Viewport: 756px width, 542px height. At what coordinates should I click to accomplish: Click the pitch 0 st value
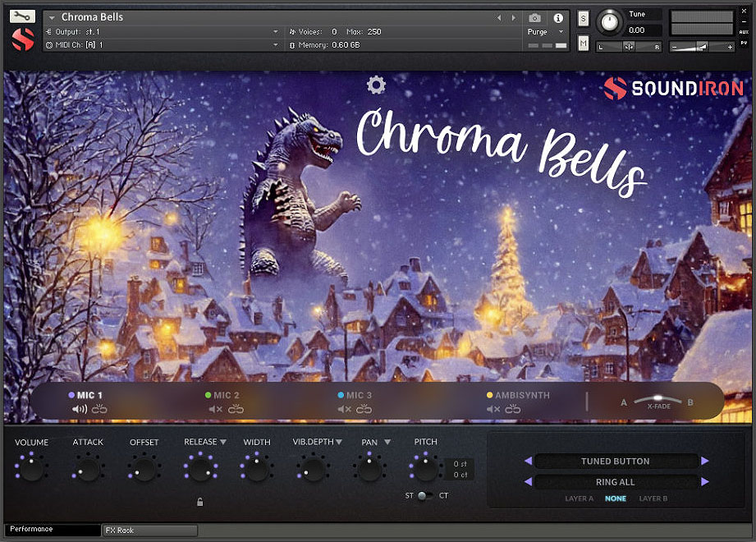[x=460, y=464]
